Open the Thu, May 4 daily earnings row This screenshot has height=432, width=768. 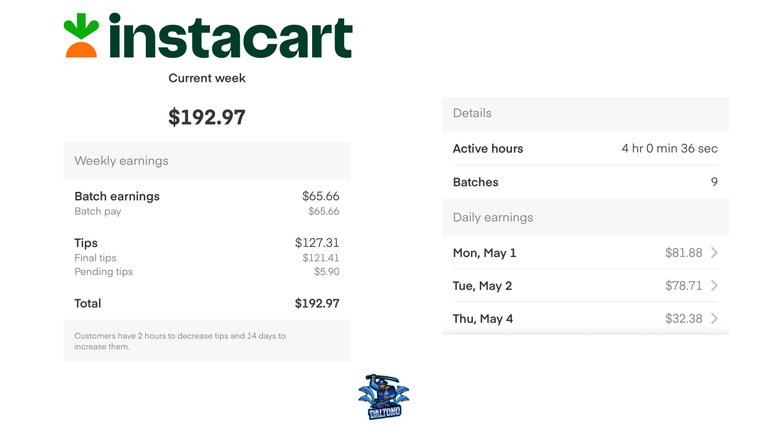[585, 318]
